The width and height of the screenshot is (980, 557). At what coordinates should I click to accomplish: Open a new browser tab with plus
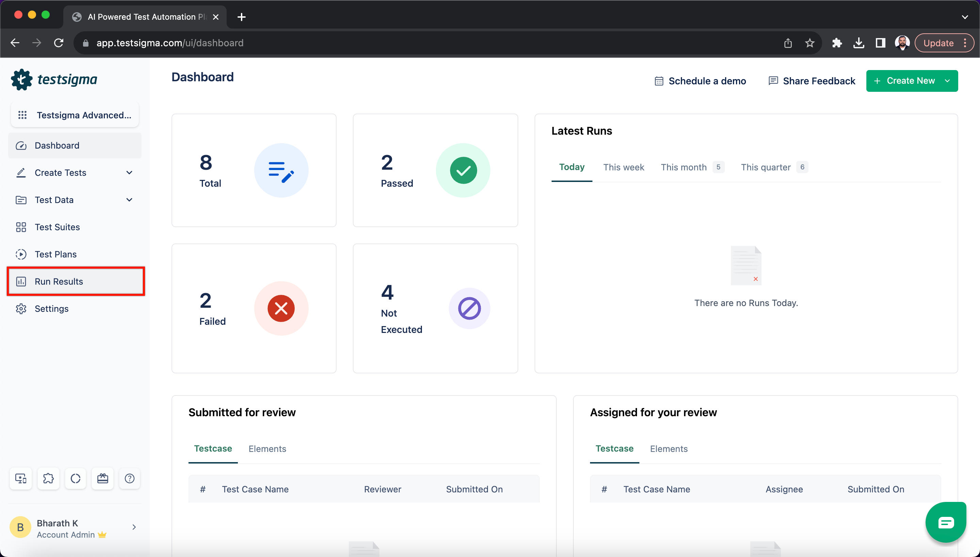coord(242,17)
